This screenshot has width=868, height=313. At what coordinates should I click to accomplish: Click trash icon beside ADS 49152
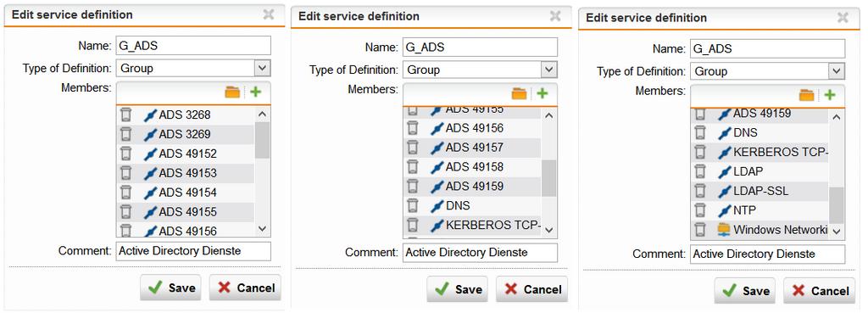click(x=126, y=154)
